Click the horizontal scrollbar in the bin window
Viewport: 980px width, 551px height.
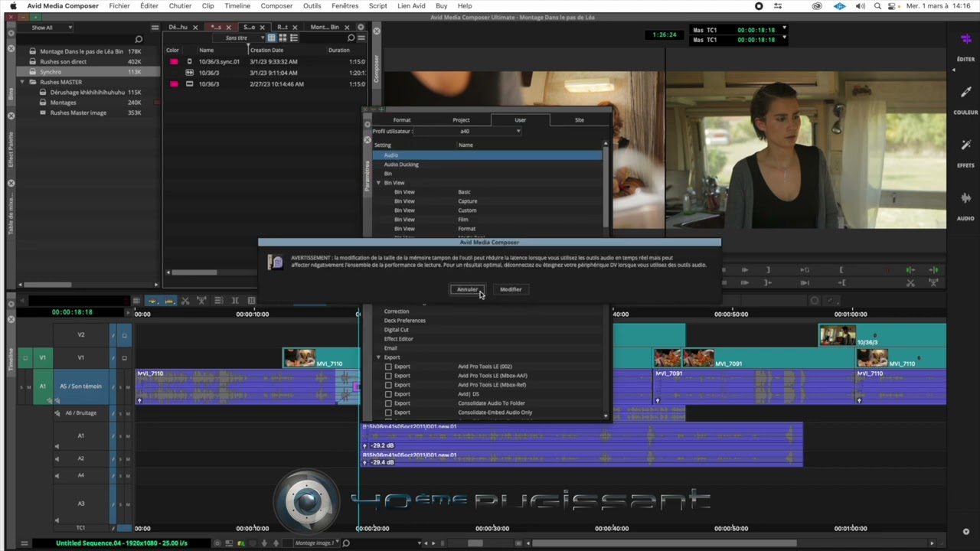click(x=194, y=272)
